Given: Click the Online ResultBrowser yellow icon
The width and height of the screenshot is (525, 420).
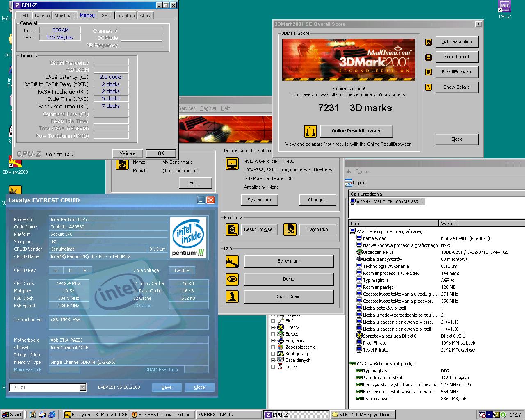Looking at the screenshot, I should (310, 131).
